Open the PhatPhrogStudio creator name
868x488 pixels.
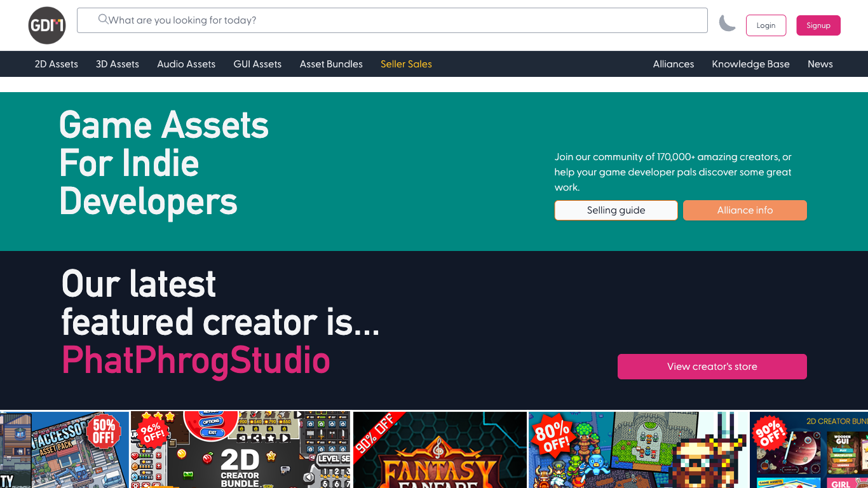[196, 361]
